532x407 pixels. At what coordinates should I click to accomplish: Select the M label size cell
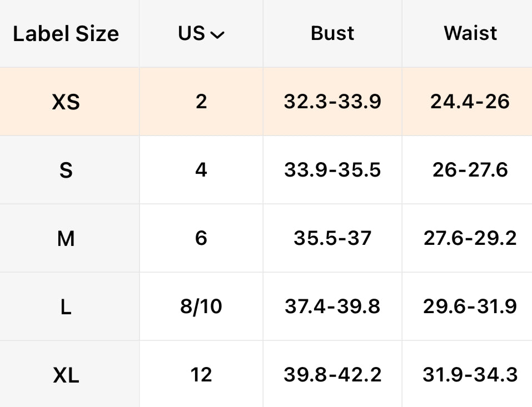[x=66, y=239]
